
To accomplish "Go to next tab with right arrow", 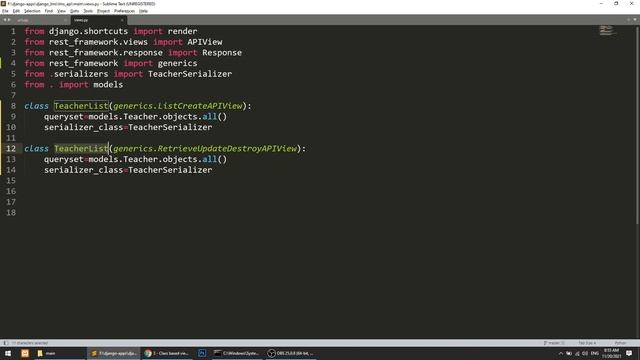I will pyautogui.click(x=9, y=20).
